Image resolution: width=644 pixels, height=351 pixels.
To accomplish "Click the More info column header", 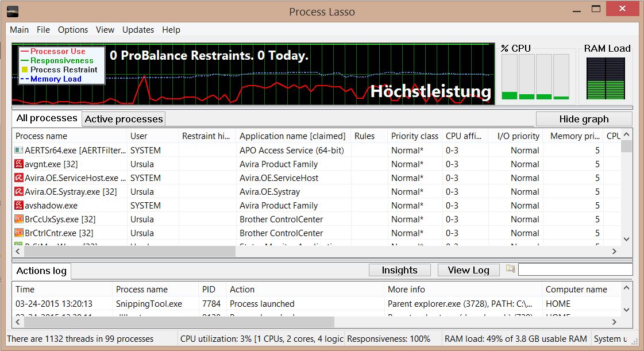I will pyautogui.click(x=463, y=290).
